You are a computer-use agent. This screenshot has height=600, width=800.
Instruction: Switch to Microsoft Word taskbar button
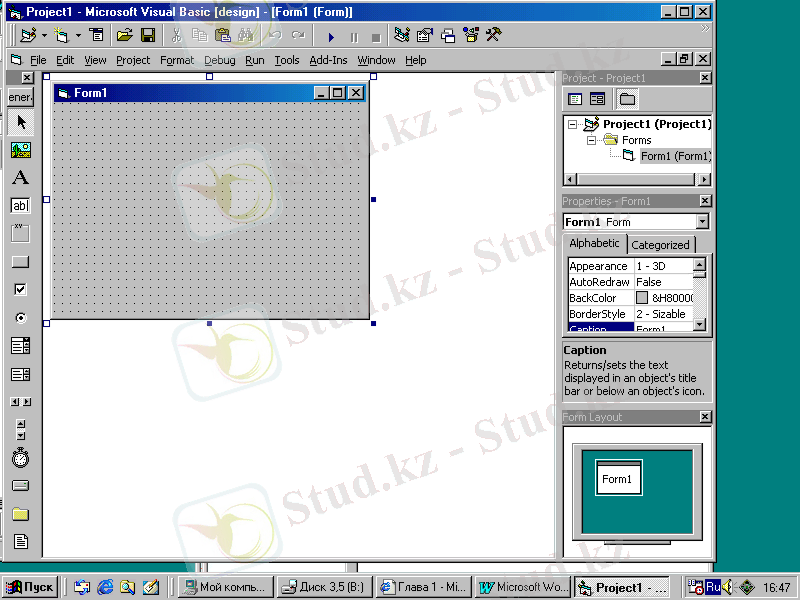pyautogui.click(x=523, y=587)
